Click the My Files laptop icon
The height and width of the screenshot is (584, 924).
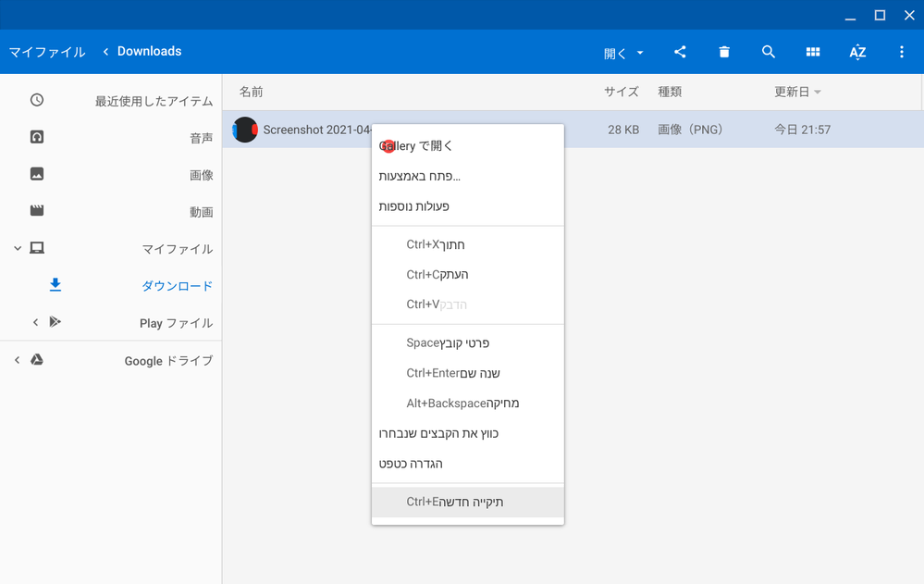pyautogui.click(x=37, y=248)
